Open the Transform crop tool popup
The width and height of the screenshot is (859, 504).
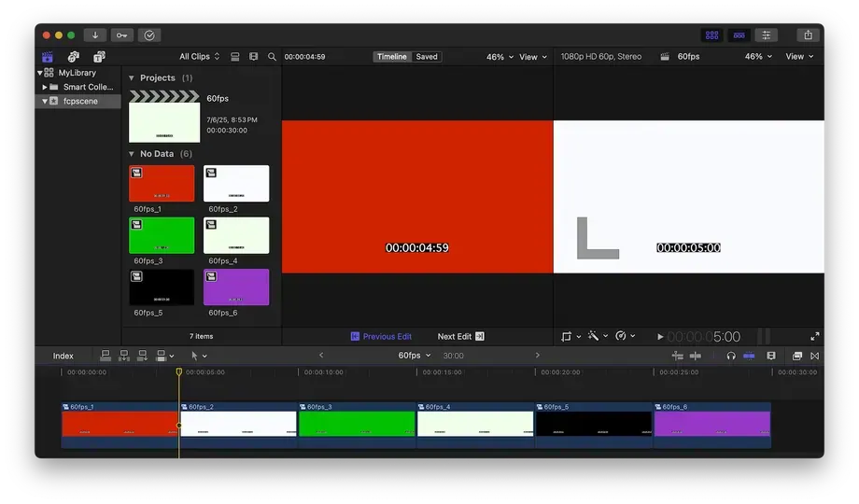tap(570, 336)
